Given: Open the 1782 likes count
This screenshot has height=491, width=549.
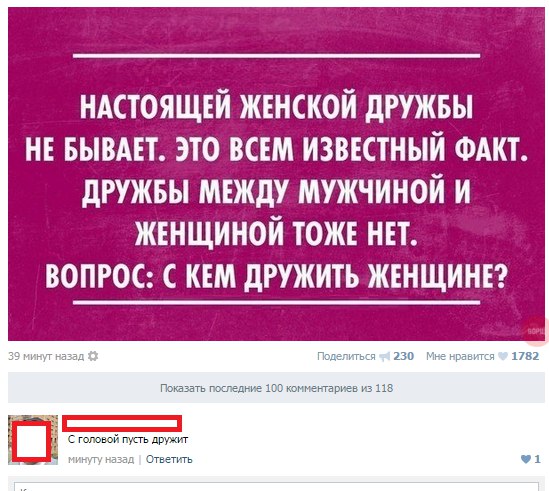Looking at the screenshot, I should click(x=525, y=356).
